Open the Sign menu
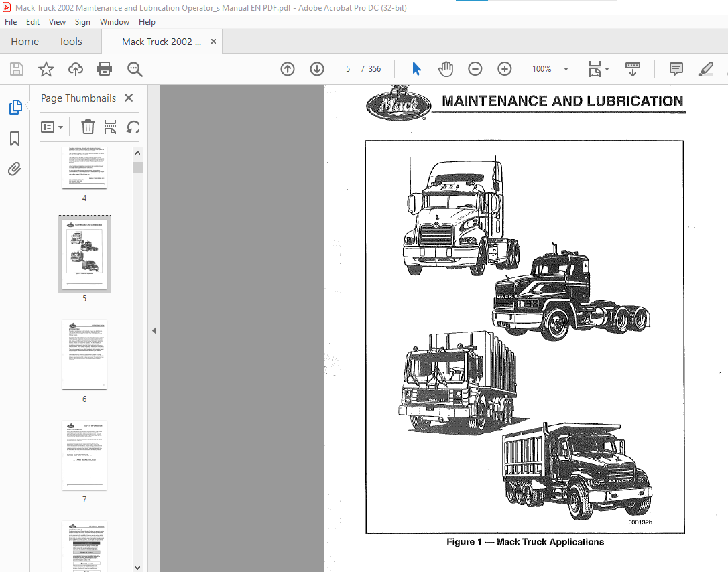728x572 pixels. point(82,22)
